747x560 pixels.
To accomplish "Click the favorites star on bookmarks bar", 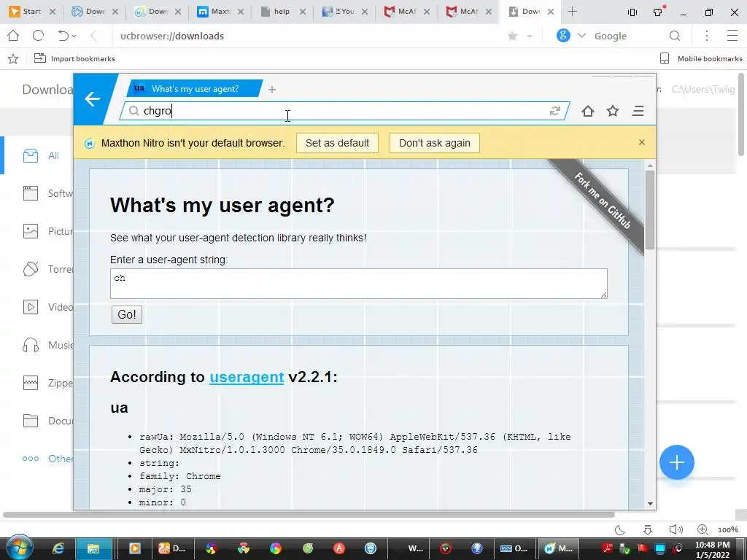I will tap(13, 58).
